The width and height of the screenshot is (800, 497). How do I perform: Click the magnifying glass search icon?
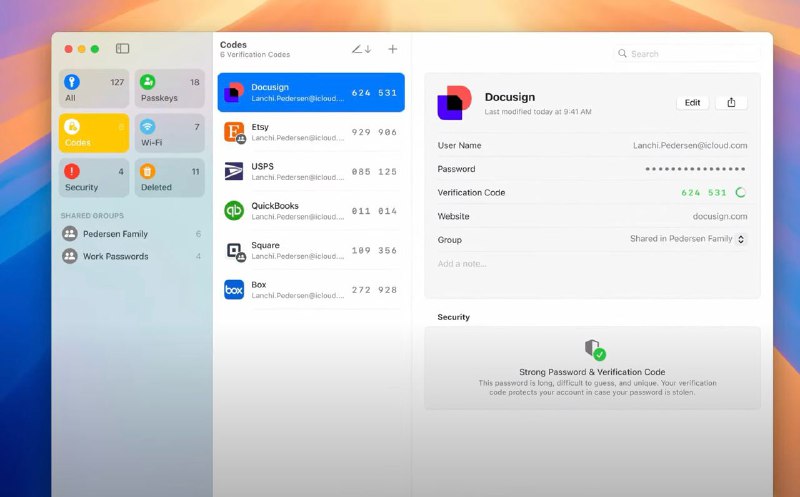click(622, 53)
